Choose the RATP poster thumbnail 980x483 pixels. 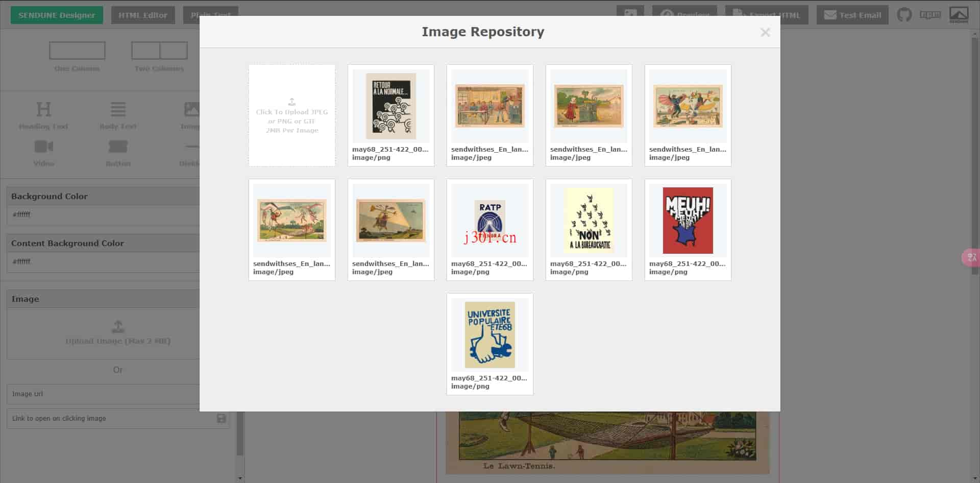[490, 221]
